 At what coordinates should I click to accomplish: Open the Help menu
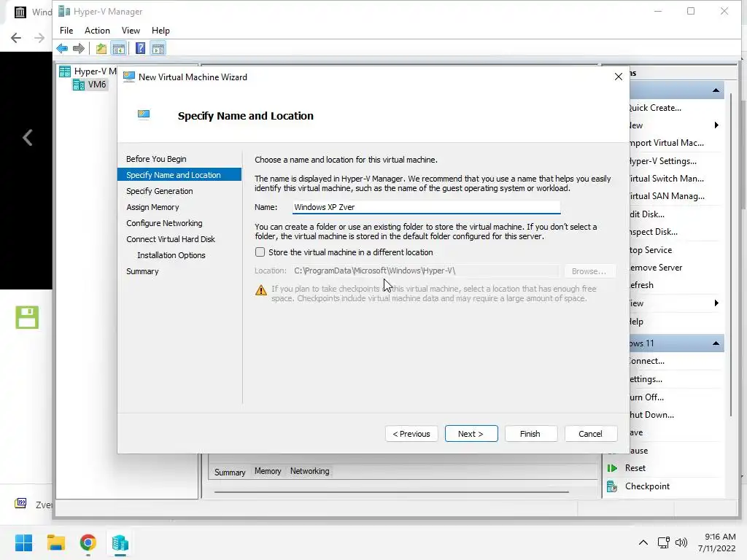pyautogui.click(x=160, y=31)
